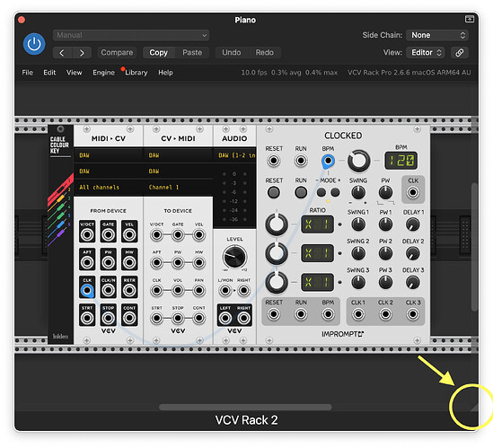Viewport: 493px width, 448px height.
Task: Open AUDIO module DAW (1-2 in device selector
Action: [x=235, y=155]
